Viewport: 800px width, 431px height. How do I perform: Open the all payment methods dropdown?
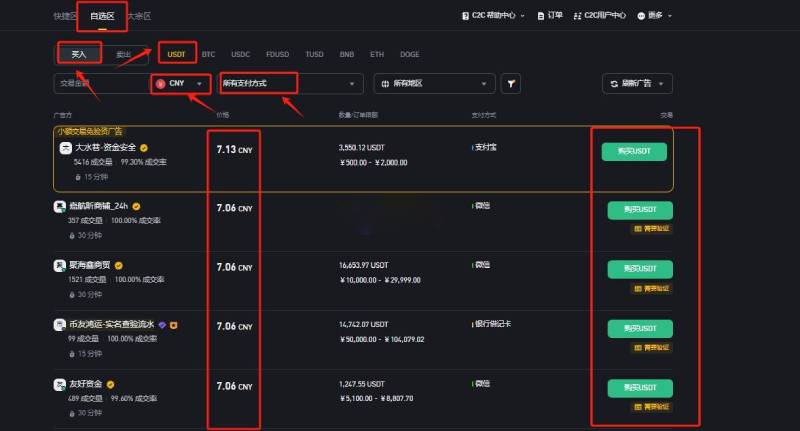pos(290,84)
